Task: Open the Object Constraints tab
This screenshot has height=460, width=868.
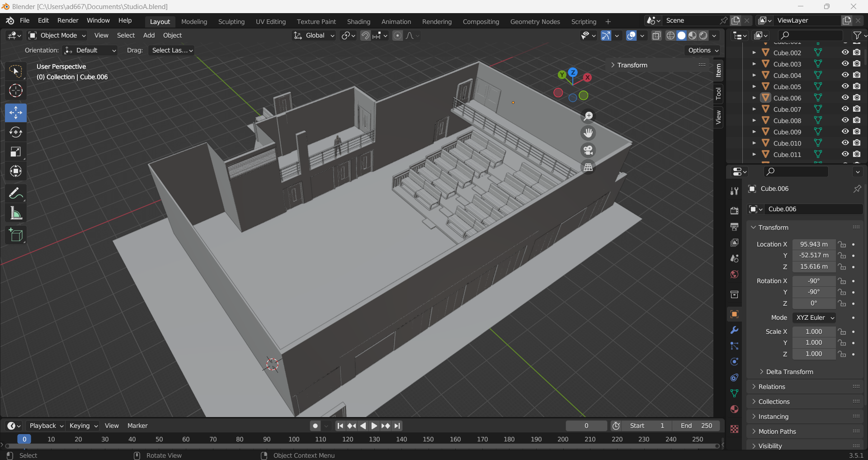Action: tap(734, 378)
